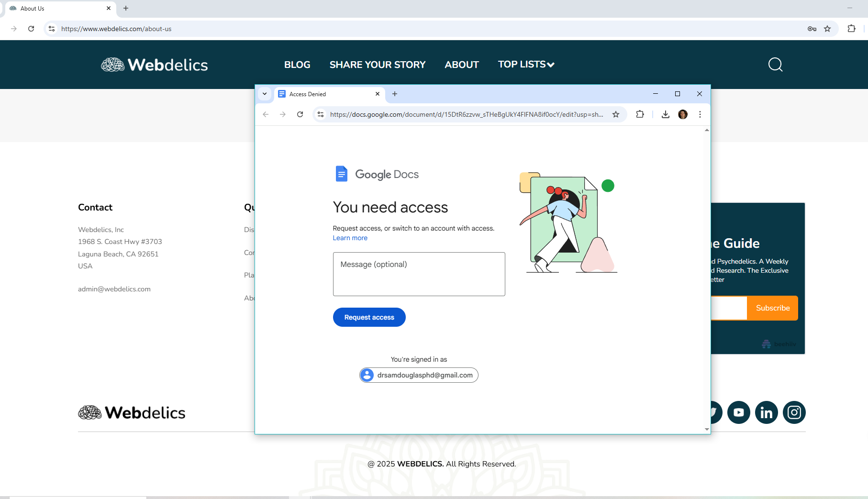Go to the ABOUT page
The image size is (868, 499).
point(462,65)
